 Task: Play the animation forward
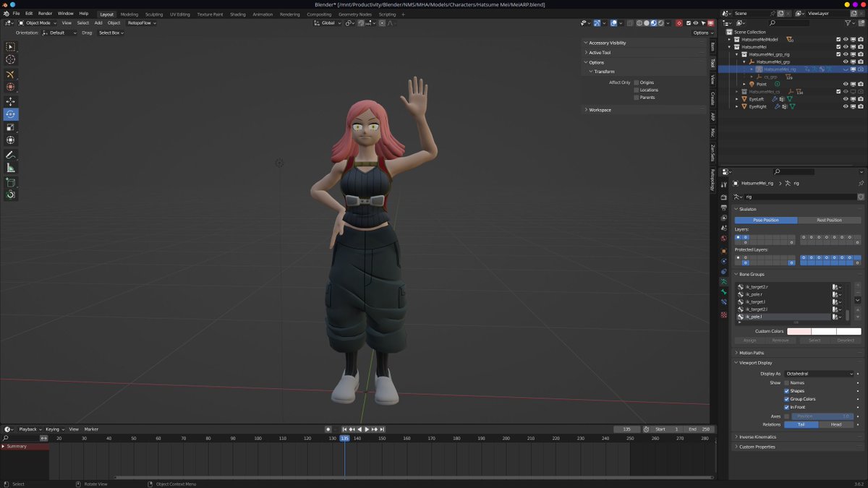(x=367, y=429)
